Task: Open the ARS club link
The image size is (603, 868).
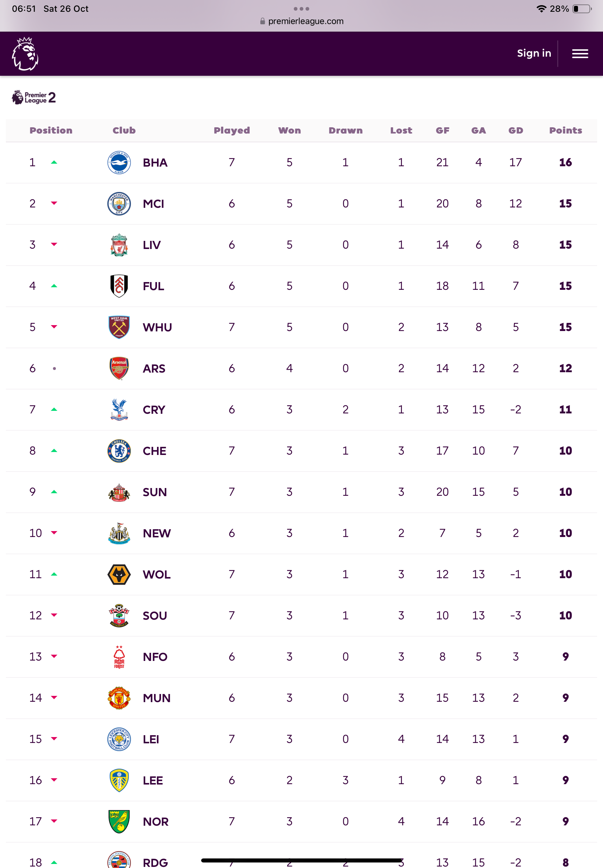Action: pyautogui.click(x=154, y=369)
